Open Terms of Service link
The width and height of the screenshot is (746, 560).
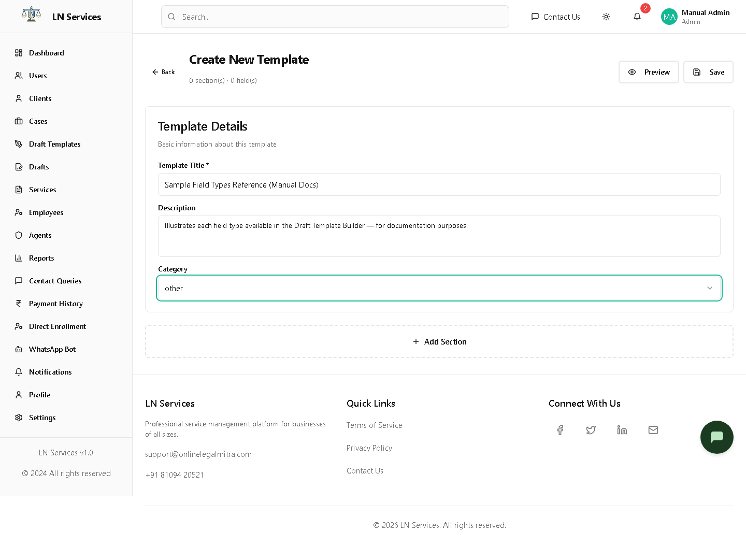coord(374,425)
